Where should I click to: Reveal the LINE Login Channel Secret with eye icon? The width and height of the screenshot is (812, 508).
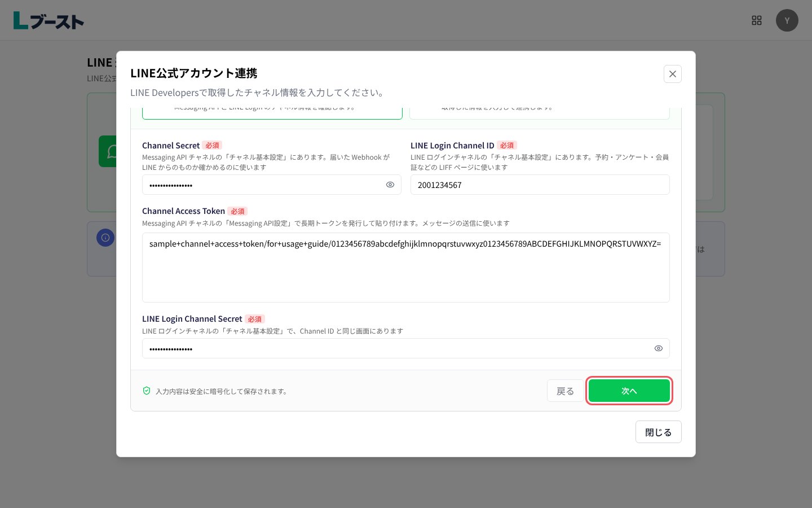658,348
